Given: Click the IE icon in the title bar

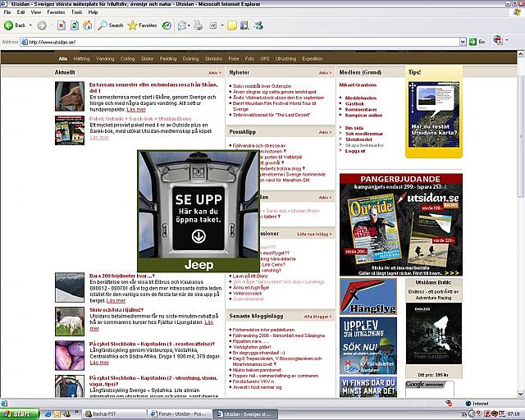Looking at the screenshot, I should click(x=5, y=4).
